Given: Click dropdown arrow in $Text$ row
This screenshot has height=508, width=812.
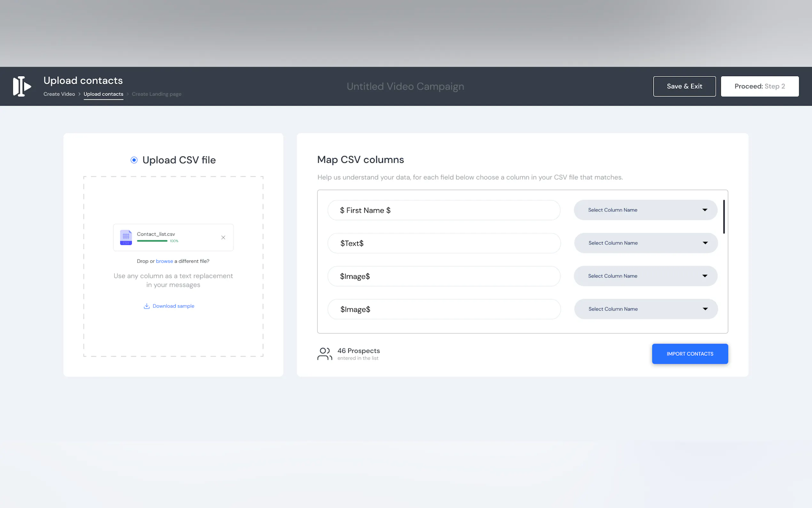Looking at the screenshot, I should pyautogui.click(x=705, y=243).
